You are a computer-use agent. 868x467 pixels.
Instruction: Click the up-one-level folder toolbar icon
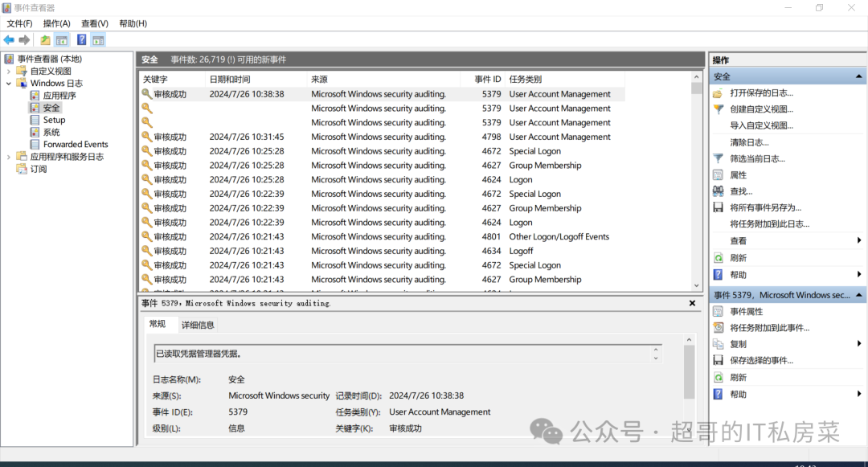(x=45, y=40)
